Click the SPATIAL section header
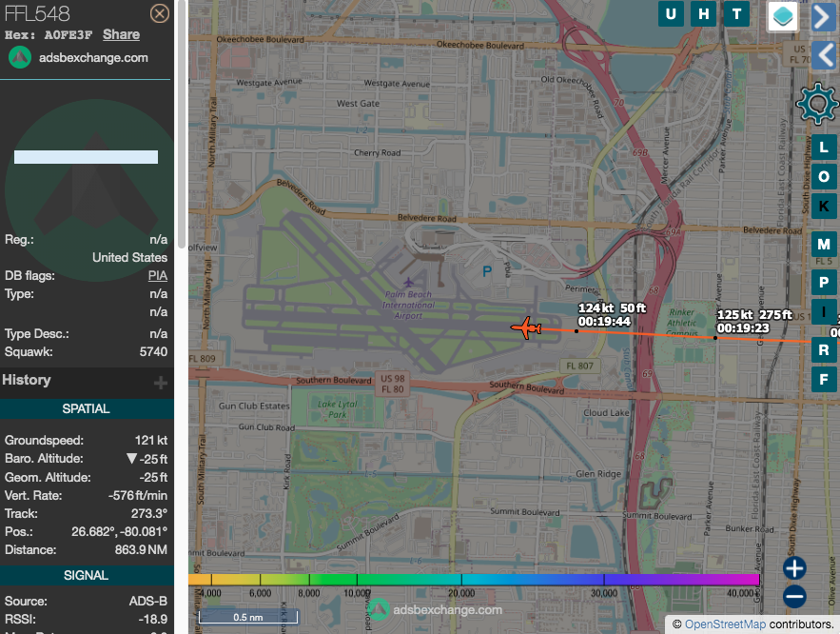This screenshot has height=634, width=840. (x=87, y=409)
